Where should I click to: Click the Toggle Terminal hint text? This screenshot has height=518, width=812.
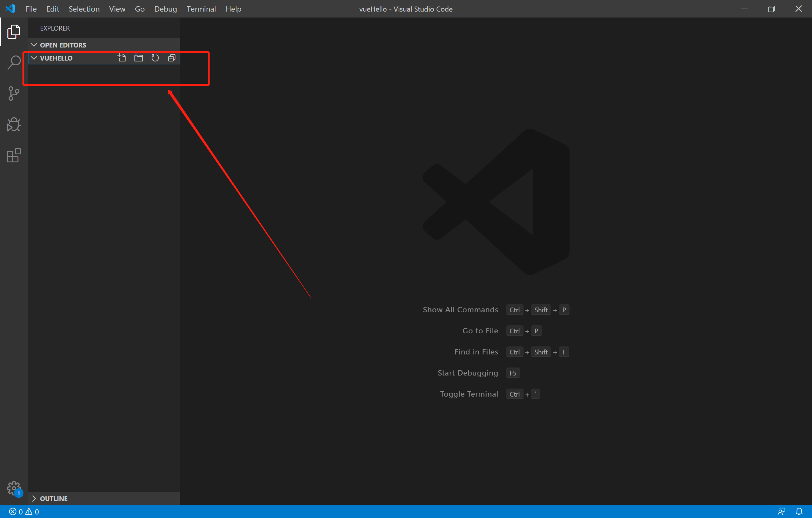pos(469,394)
